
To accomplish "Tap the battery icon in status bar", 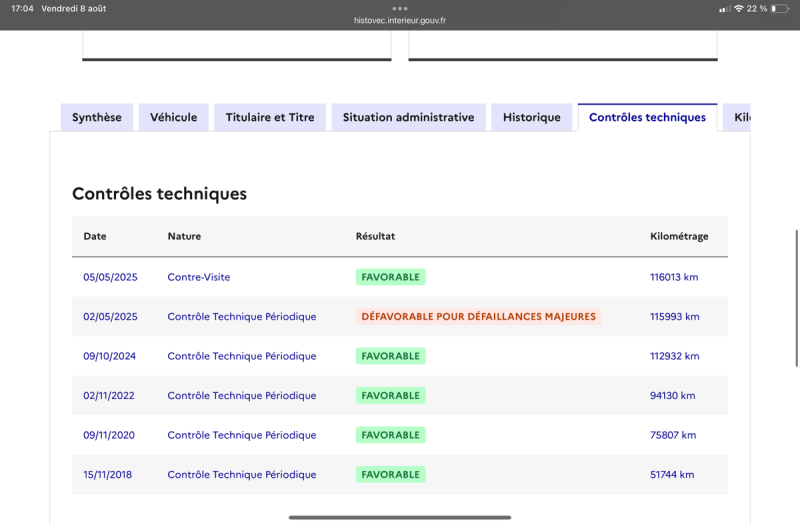I will click(779, 8).
